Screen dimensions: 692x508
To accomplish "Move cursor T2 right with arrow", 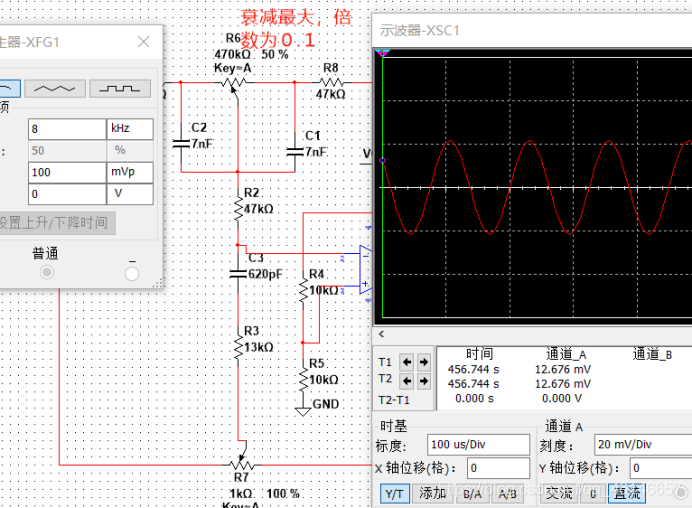I will [x=424, y=381].
